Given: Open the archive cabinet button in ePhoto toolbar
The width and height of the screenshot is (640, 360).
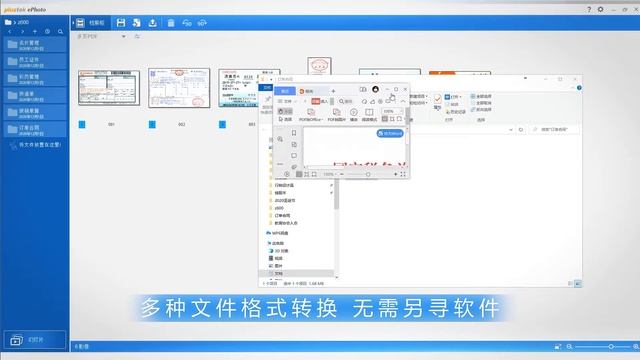Looking at the screenshot, I should click(91, 23).
